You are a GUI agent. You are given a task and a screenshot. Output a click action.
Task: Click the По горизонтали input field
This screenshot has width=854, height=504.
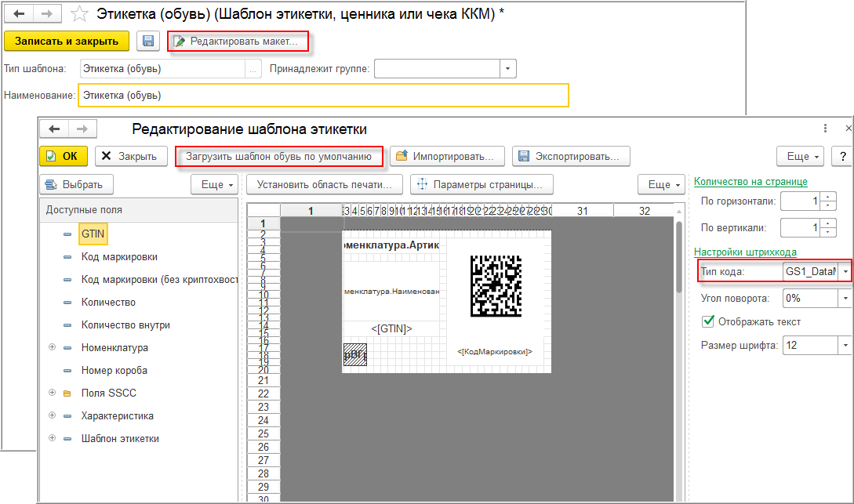[801, 201]
